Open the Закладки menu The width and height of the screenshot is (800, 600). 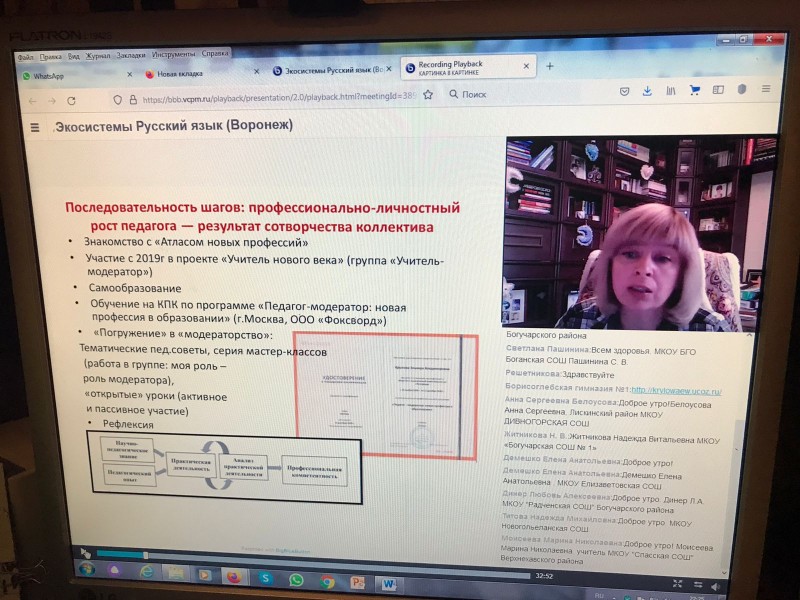click(131, 56)
